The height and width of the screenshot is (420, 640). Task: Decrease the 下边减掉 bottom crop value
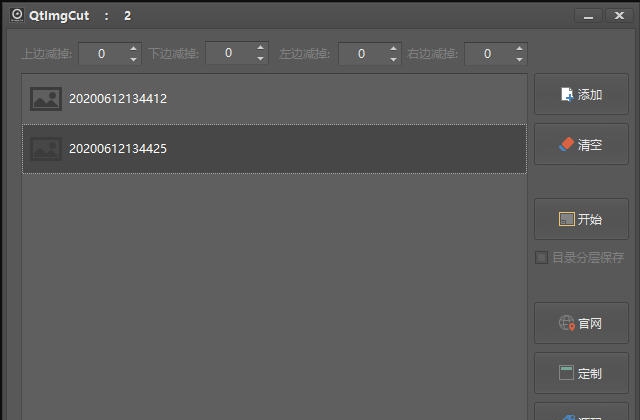pyautogui.click(x=260, y=58)
